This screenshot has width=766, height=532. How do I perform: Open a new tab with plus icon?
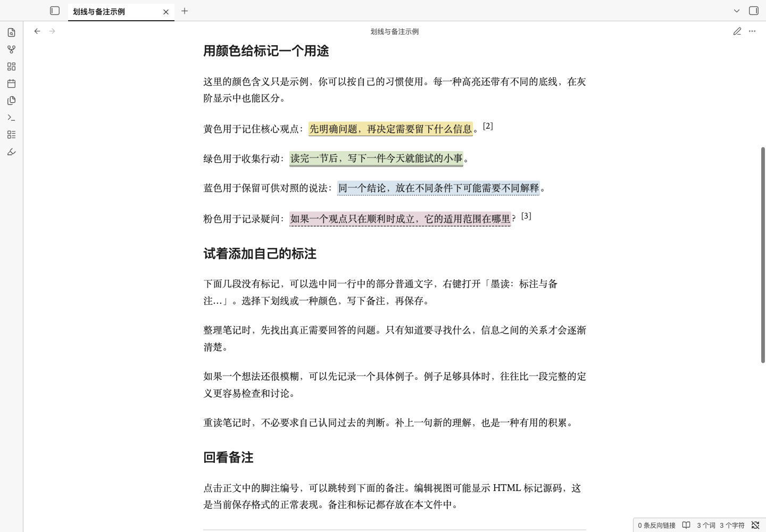click(185, 11)
